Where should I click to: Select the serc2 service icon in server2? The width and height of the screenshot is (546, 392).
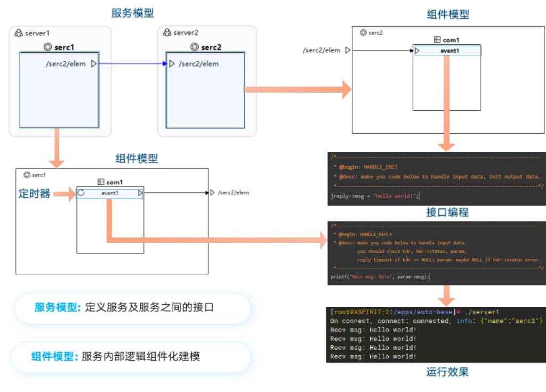[x=195, y=47]
